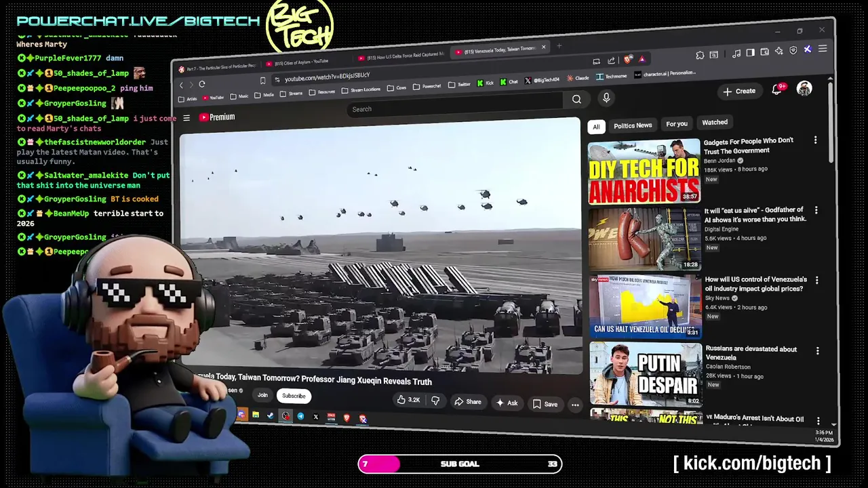Activate voice search microphone
Image resolution: width=868 pixels, height=488 pixels.
click(606, 98)
